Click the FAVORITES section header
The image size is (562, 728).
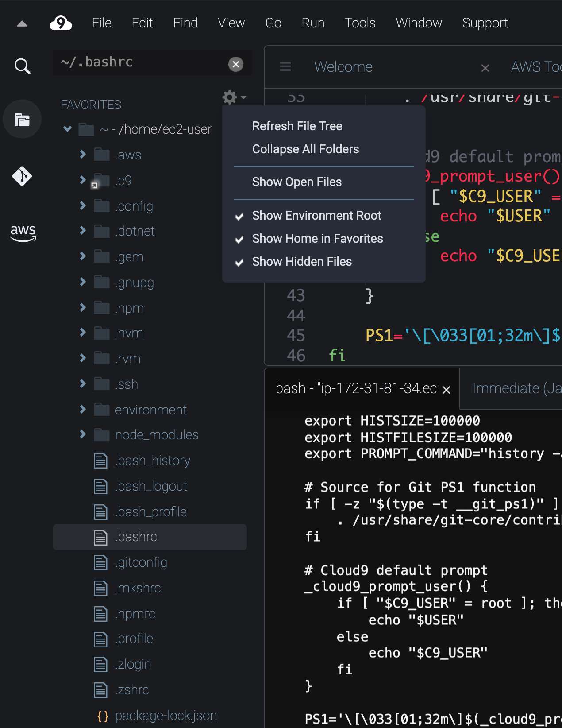(91, 105)
